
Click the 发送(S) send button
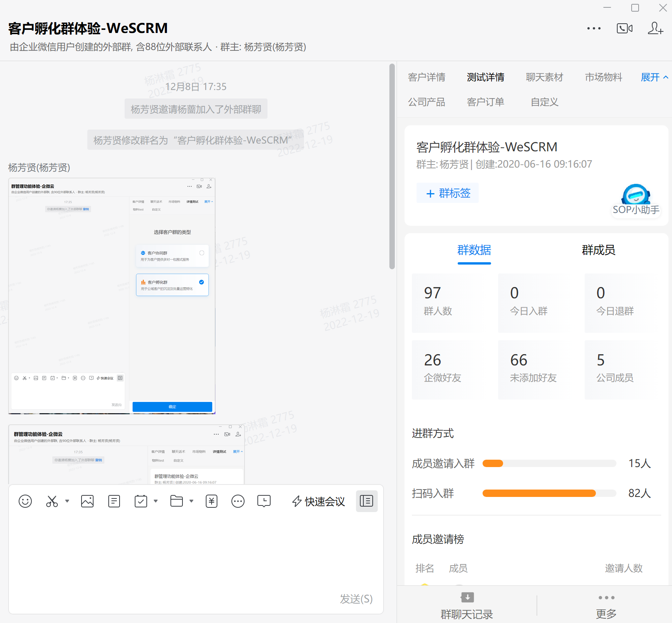356,599
